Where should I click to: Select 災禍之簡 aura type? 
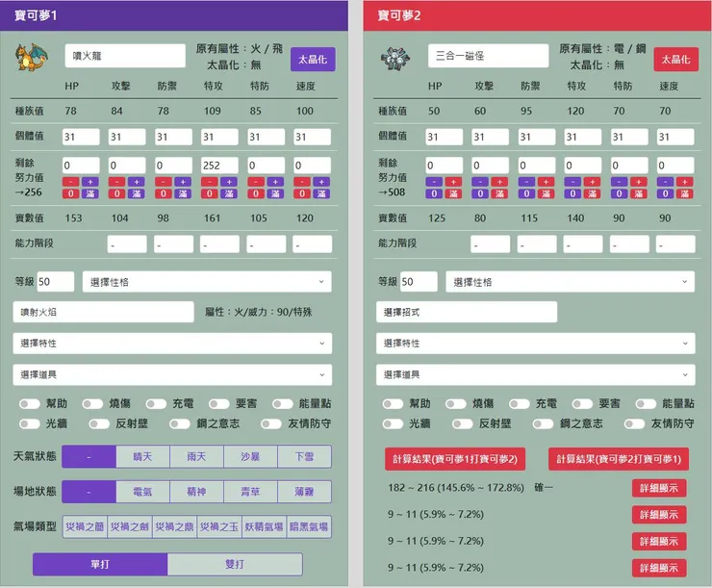pyautogui.click(x=85, y=526)
